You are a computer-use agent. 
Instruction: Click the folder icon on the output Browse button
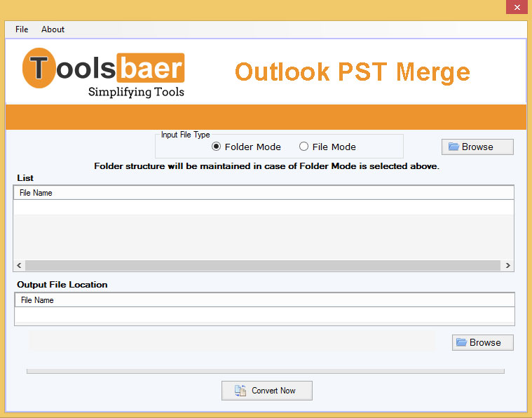pos(461,342)
